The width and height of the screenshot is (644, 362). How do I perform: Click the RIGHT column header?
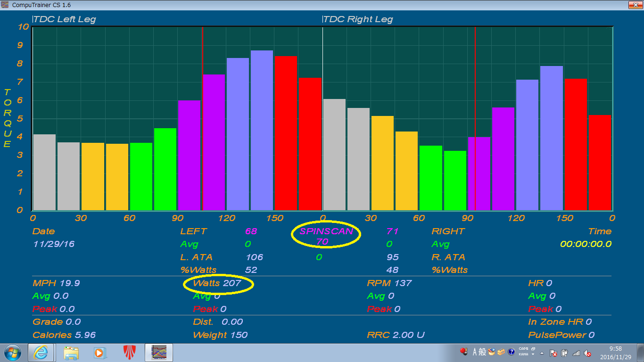pos(448,231)
